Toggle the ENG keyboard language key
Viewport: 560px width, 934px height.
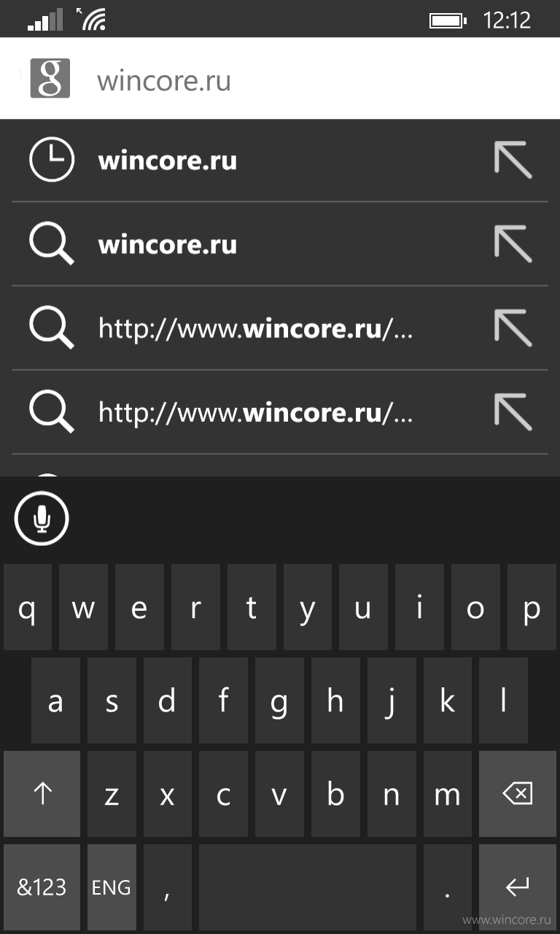click(x=112, y=887)
